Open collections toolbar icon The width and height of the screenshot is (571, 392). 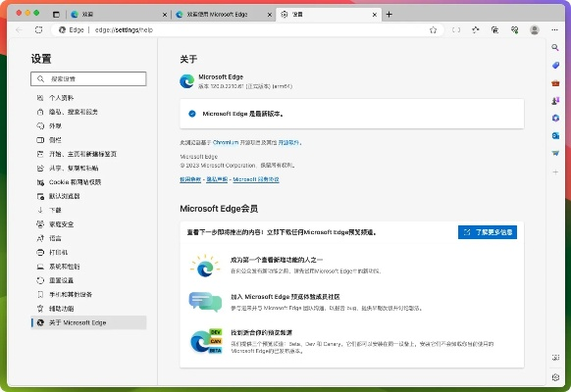tap(494, 29)
